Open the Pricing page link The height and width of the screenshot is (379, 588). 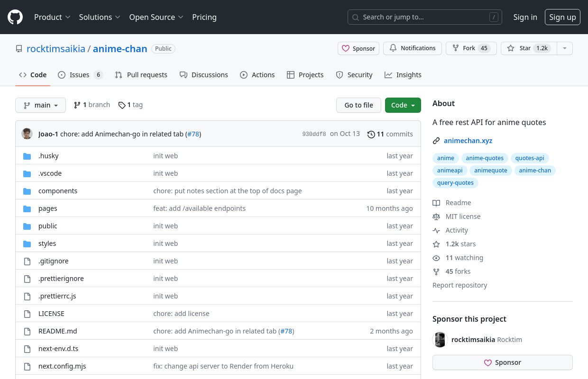point(204,17)
